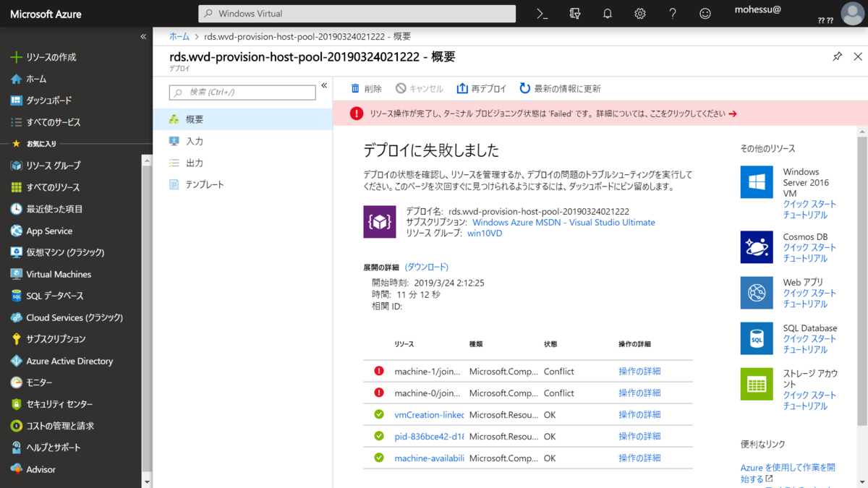Open コストの管理と請求
The width and height of the screenshot is (868, 488).
tap(60, 426)
